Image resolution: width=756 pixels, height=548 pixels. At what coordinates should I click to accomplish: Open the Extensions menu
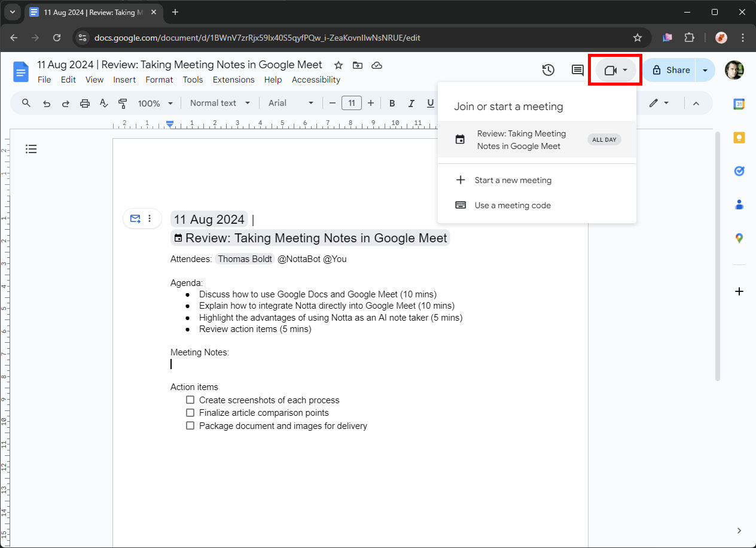[234, 80]
